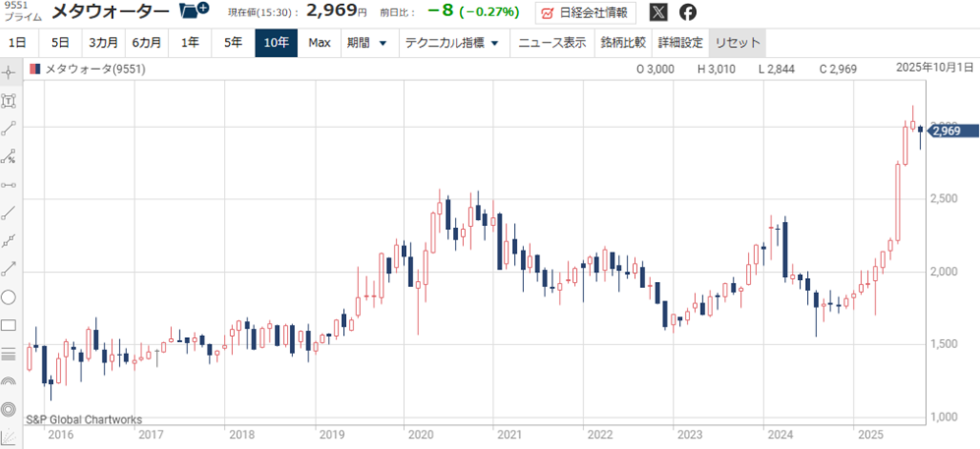
Task: Switch to the 5年 time range
Action: point(233,43)
